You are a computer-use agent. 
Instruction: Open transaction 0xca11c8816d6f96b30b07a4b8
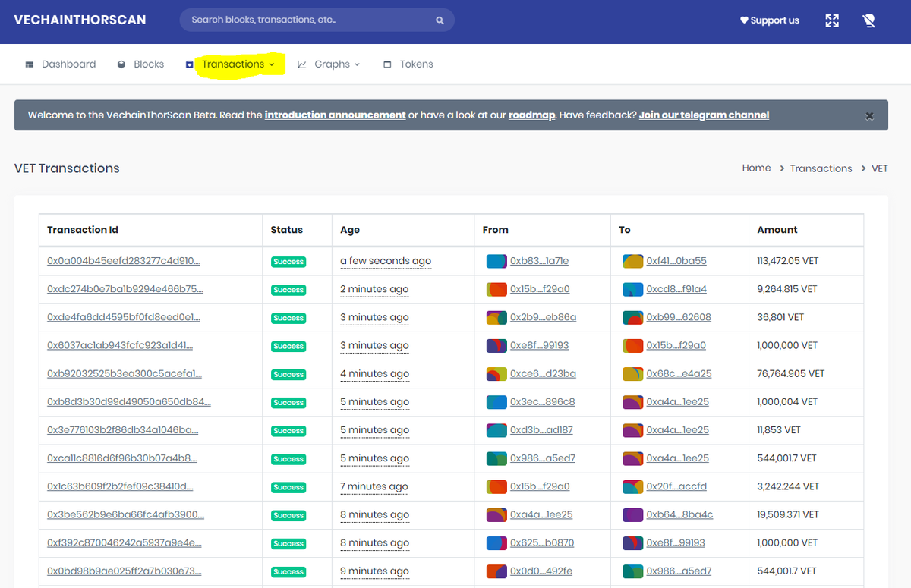pyautogui.click(x=123, y=458)
